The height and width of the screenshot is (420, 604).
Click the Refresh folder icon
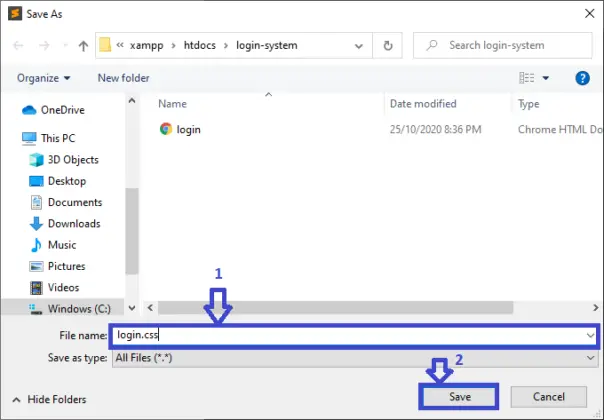point(387,46)
